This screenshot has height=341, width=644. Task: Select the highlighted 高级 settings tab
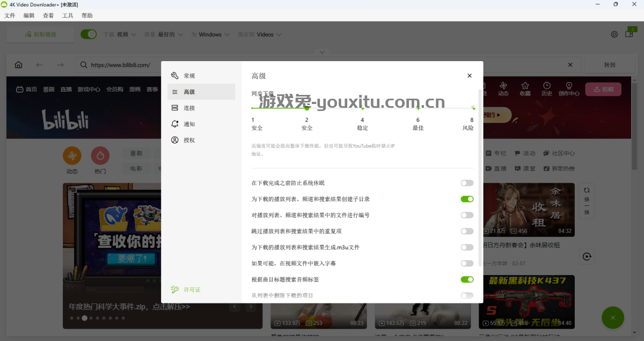201,92
